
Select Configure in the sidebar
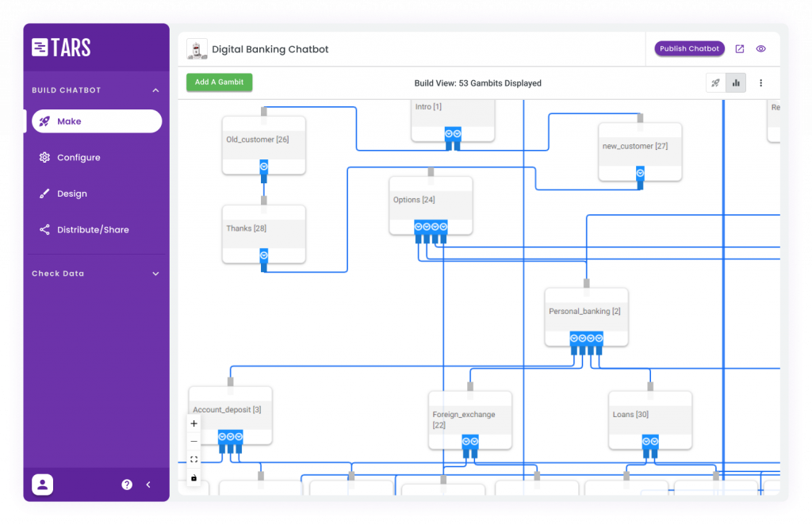coord(79,158)
